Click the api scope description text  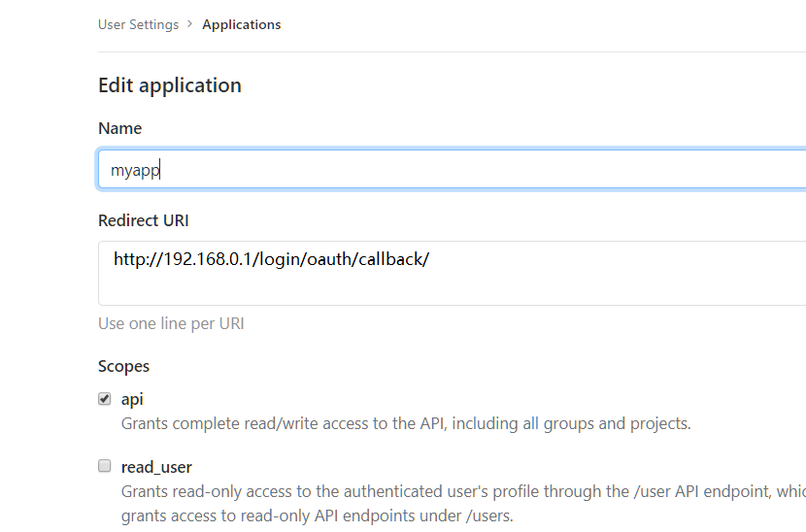(x=405, y=423)
